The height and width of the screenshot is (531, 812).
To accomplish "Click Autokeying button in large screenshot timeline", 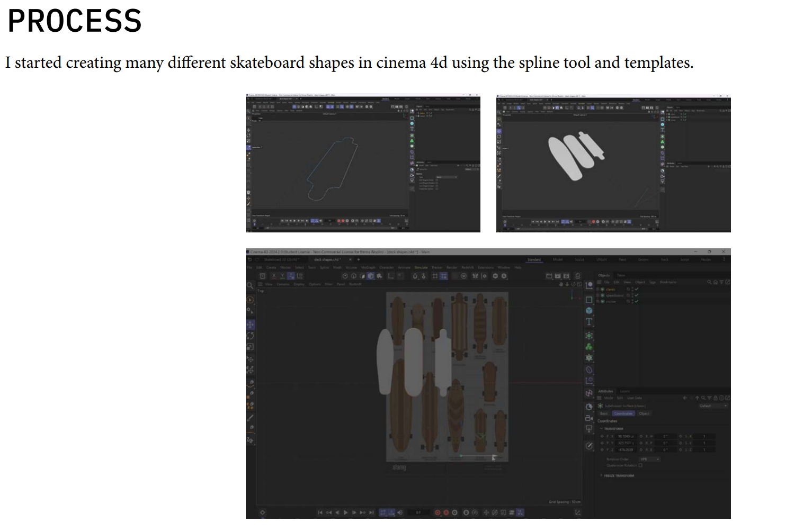I will (446, 512).
